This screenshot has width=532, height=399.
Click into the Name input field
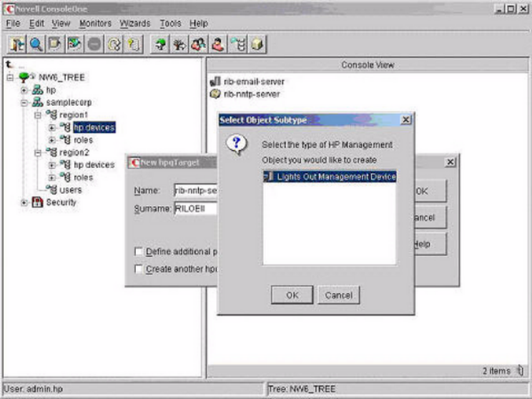coord(195,191)
